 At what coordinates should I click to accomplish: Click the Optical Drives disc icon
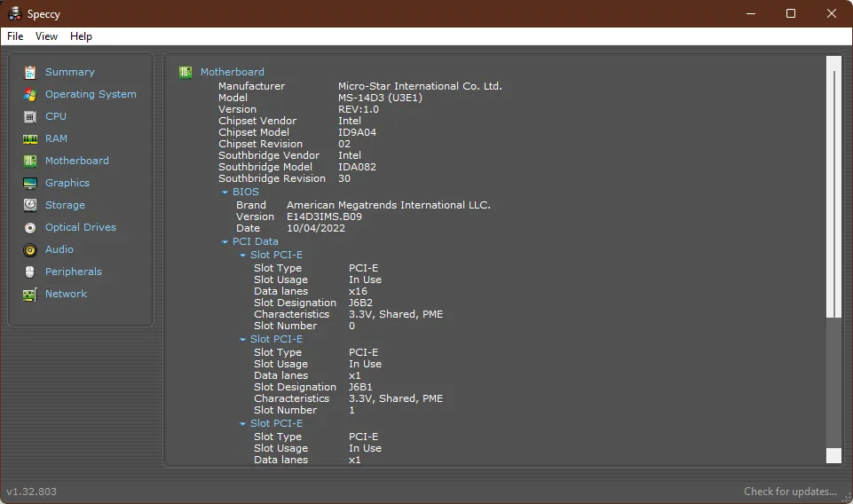point(30,227)
